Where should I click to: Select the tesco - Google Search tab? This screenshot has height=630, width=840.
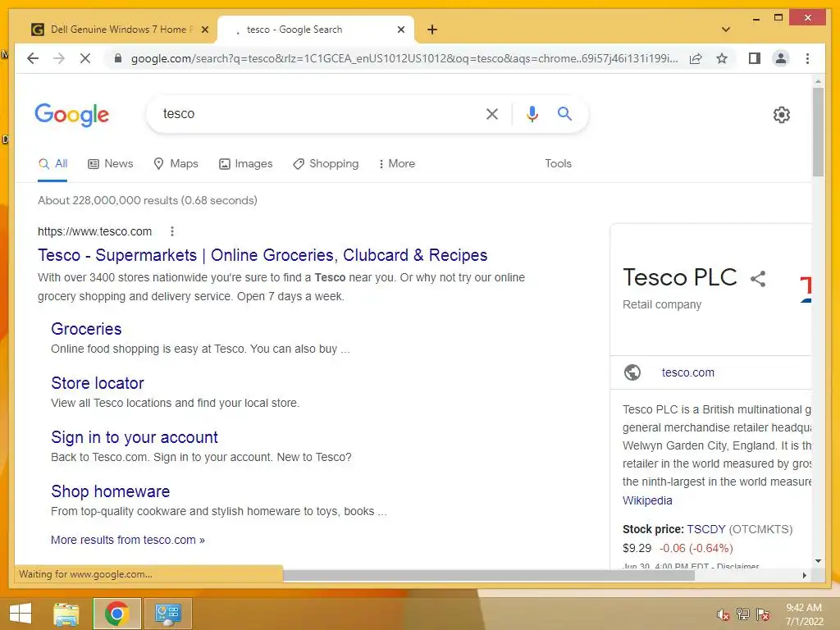(x=316, y=30)
